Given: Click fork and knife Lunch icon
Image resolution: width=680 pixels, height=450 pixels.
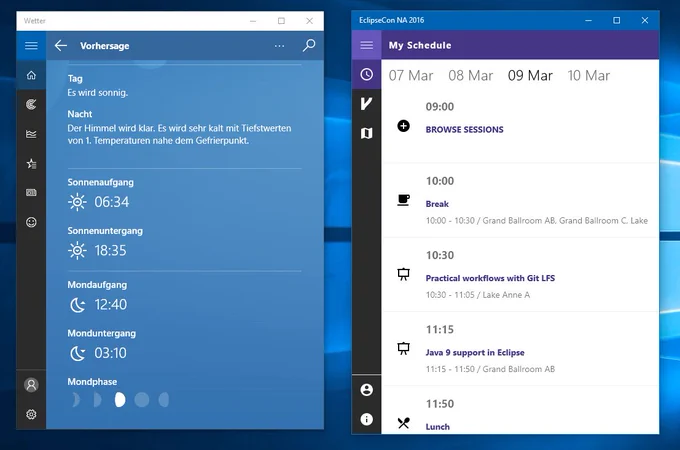Looking at the screenshot, I should (403, 423).
